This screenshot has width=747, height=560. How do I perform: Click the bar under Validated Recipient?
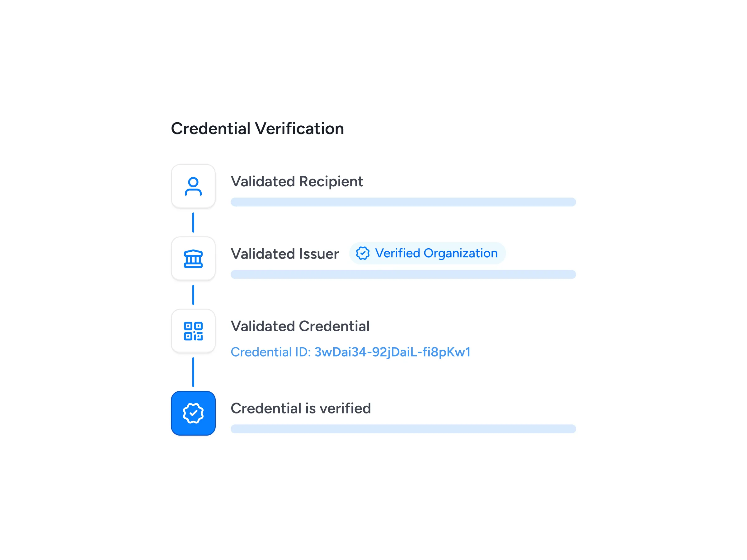pos(403,202)
